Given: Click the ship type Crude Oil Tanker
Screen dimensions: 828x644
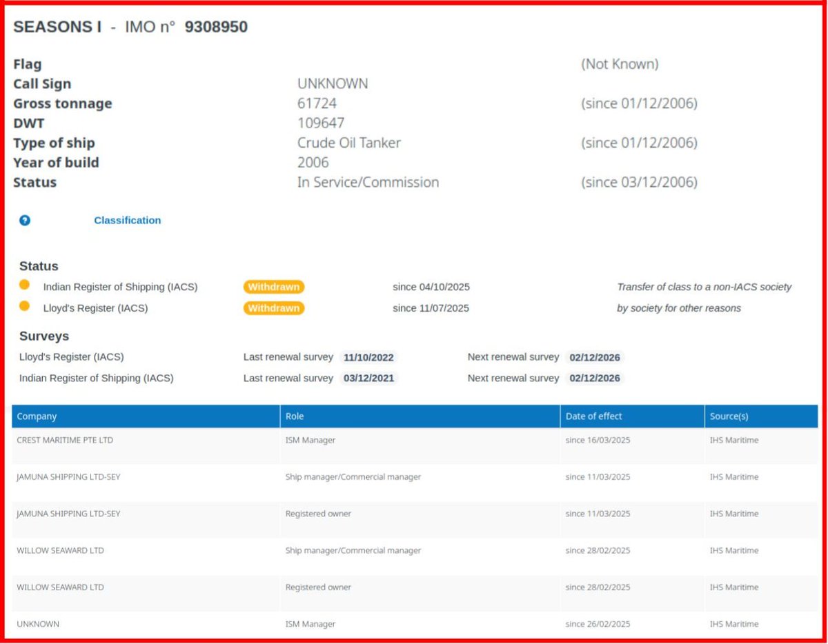Looking at the screenshot, I should 349,143.
